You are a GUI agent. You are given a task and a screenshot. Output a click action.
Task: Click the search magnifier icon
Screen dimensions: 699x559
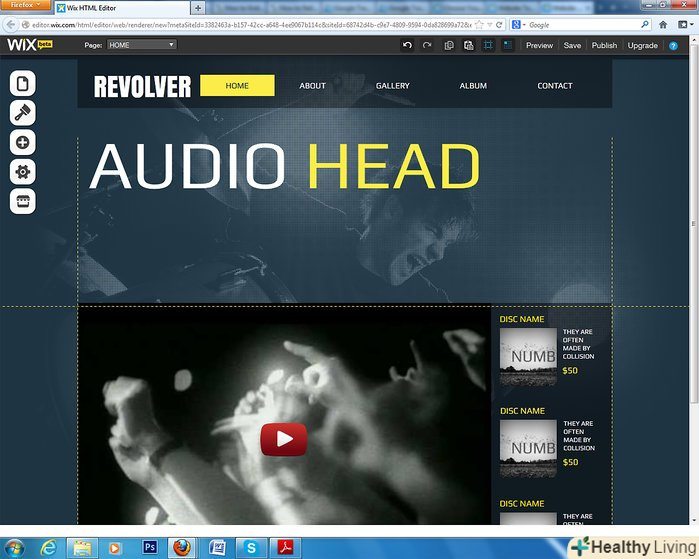(x=645, y=25)
